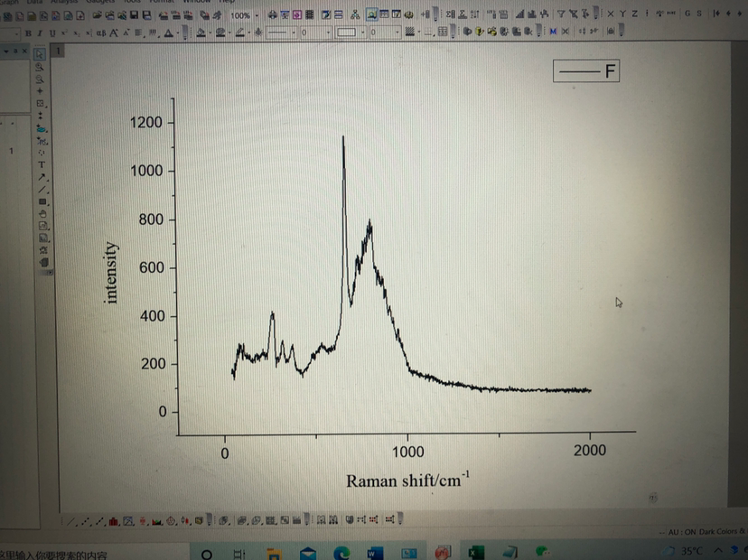Open the font color dropdown arrow
This screenshot has width=748, height=560.
(x=177, y=33)
